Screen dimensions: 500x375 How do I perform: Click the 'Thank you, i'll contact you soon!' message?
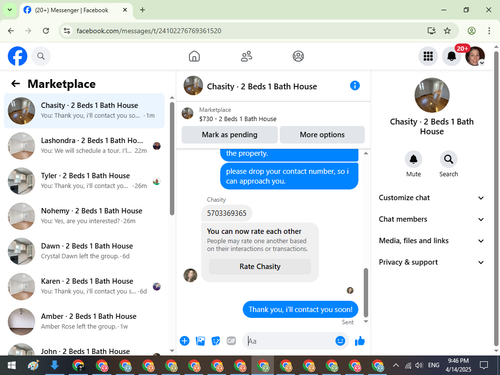click(x=300, y=309)
